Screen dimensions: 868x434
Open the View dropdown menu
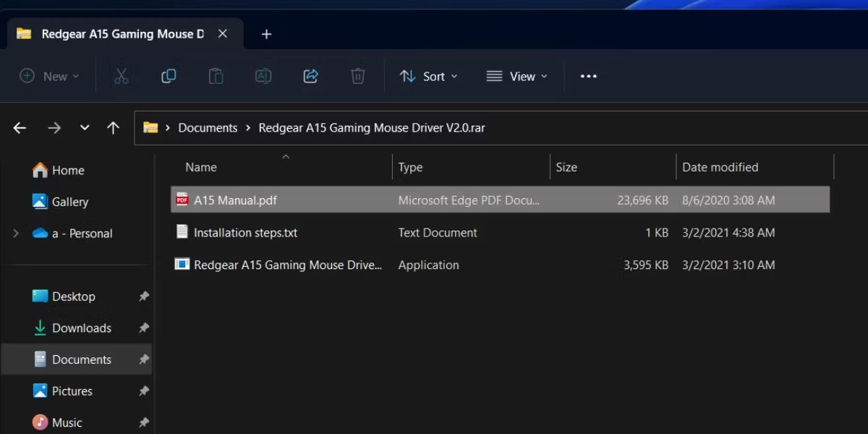click(x=516, y=76)
